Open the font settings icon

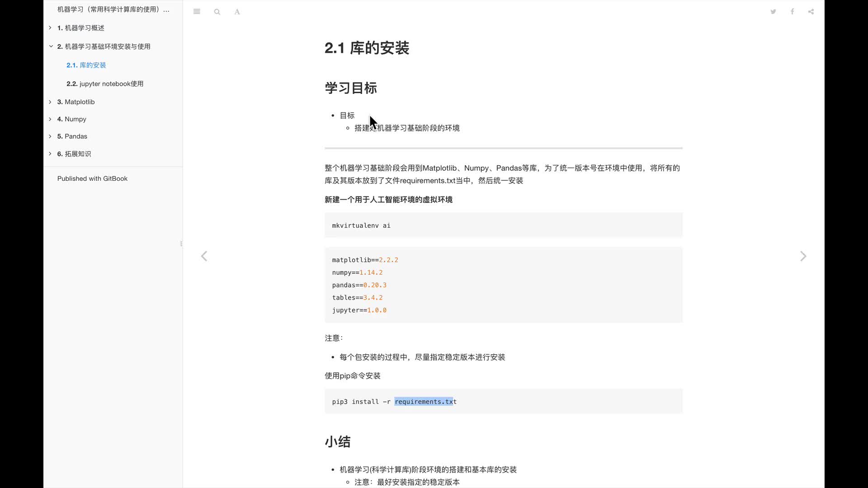[237, 12]
